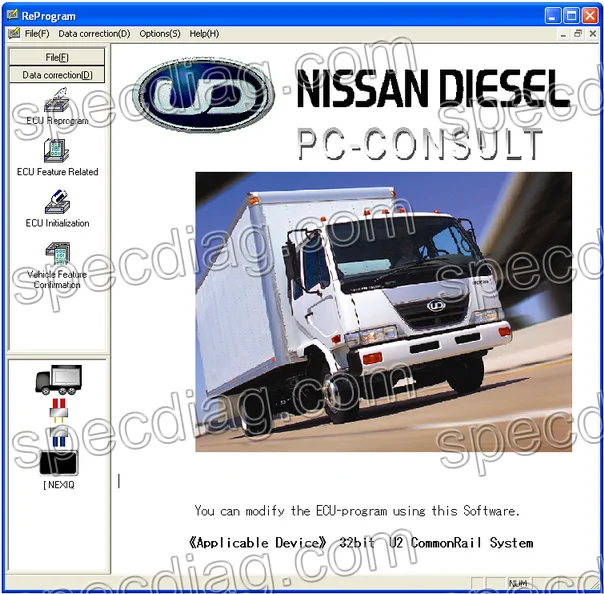Viewport: 604px width, 594px height.
Task: Restore the inner document window
Action: [578, 34]
